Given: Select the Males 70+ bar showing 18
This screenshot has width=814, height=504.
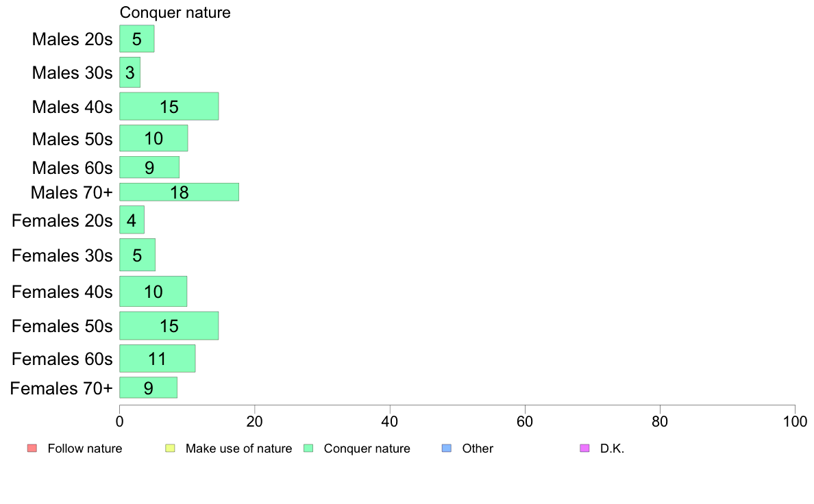Looking at the screenshot, I should click(179, 192).
